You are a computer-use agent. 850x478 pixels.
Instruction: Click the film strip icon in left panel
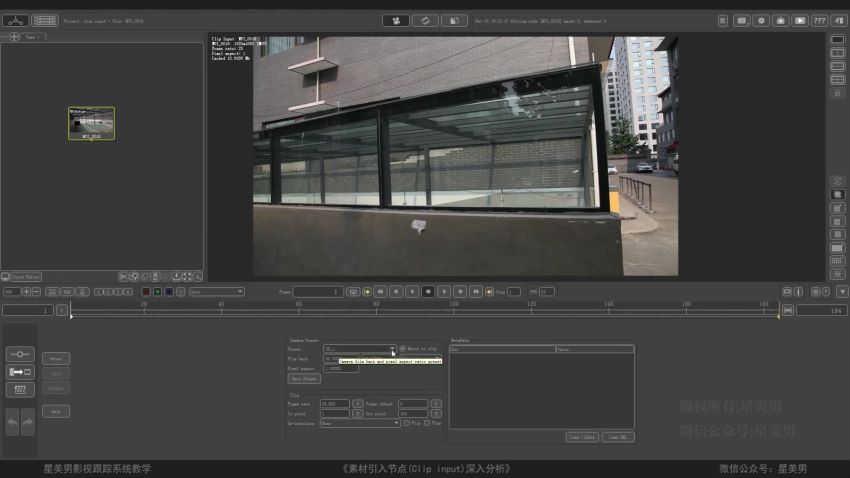tap(20, 390)
